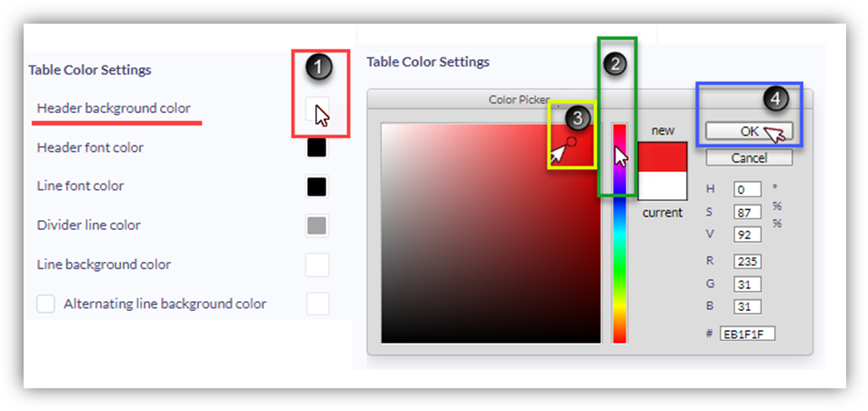Image resolution: width=868 pixels, height=411 pixels.
Task: Enable Alternating line background color checkbox
Action: [45, 304]
